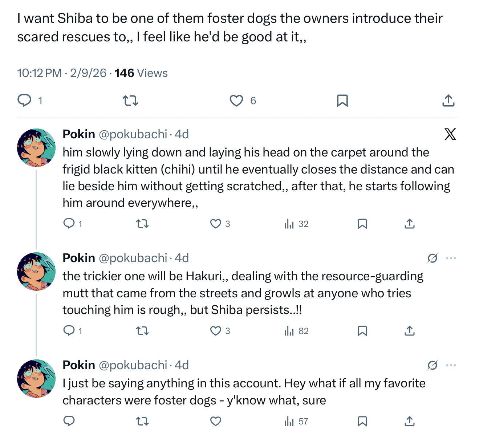The height and width of the screenshot is (448, 479).
Task: Open more options on Hakuri reply
Action: point(451,258)
